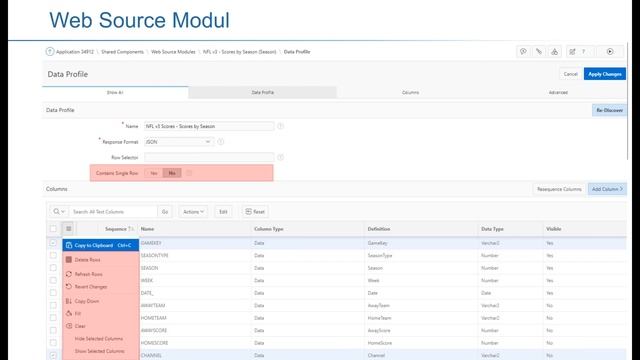Click the Re-Discover button

click(609, 110)
